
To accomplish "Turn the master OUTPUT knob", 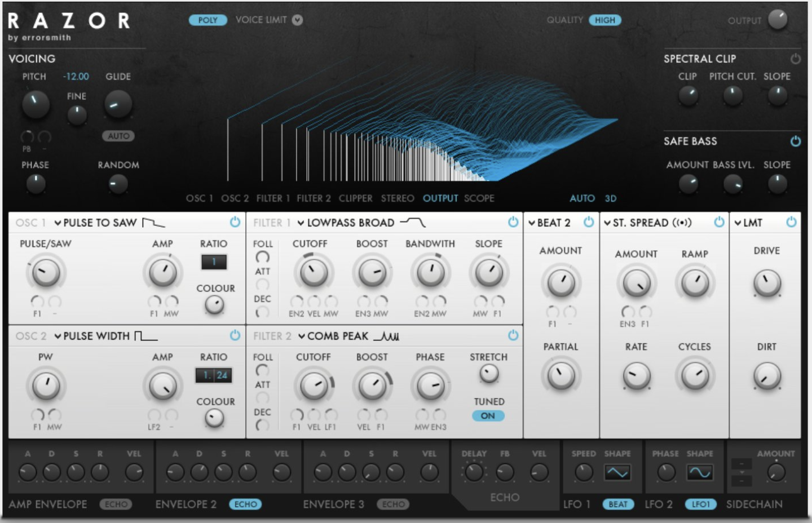I will point(778,19).
